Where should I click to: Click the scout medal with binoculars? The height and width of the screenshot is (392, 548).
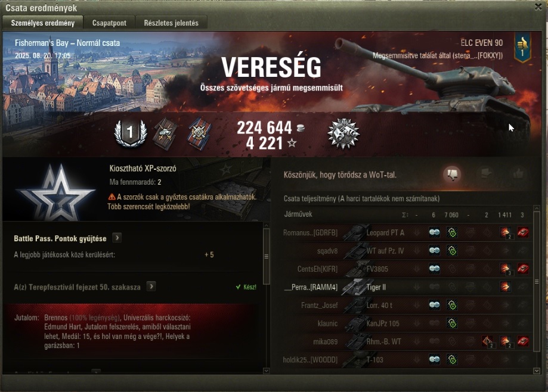point(343,133)
